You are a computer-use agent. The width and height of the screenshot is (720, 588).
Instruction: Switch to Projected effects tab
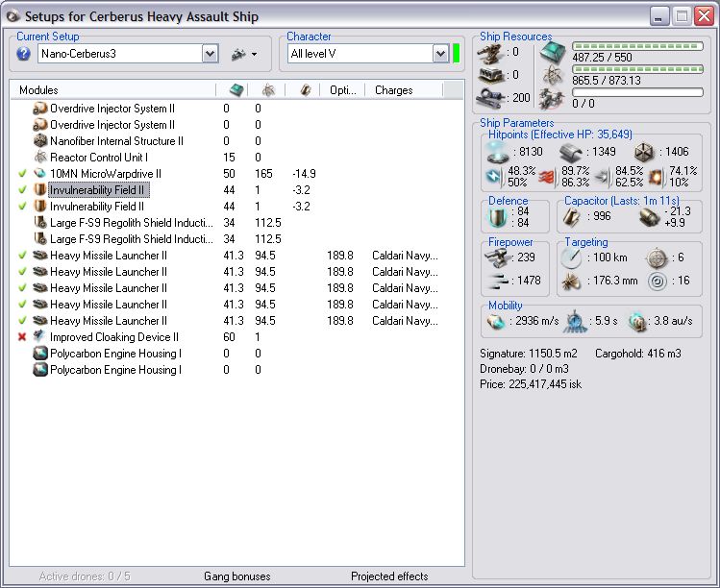pyautogui.click(x=389, y=576)
